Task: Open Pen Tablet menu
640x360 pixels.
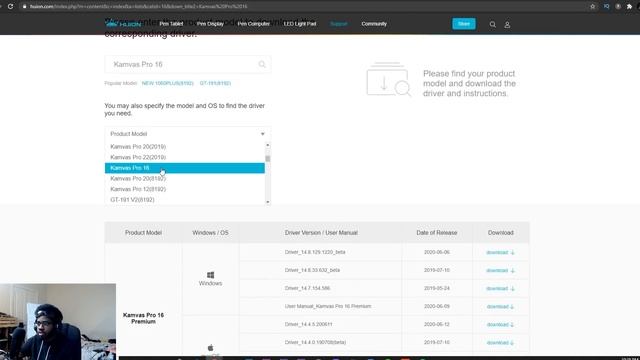Action: click(171, 24)
